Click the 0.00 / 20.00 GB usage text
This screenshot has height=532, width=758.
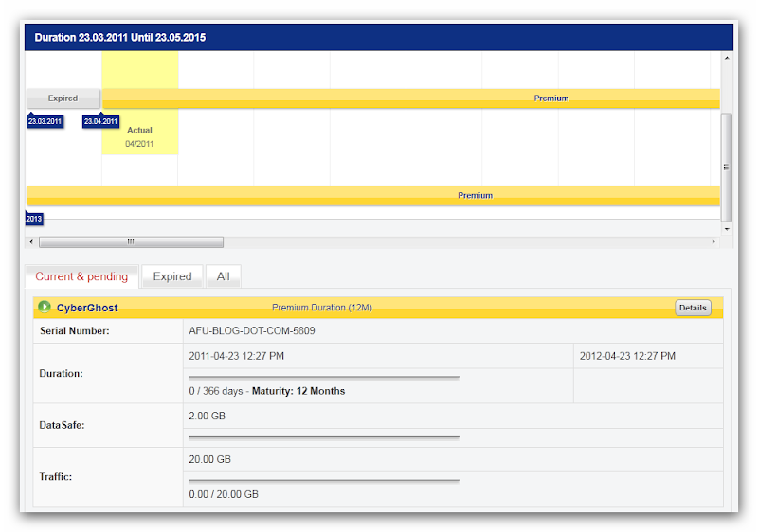224,494
